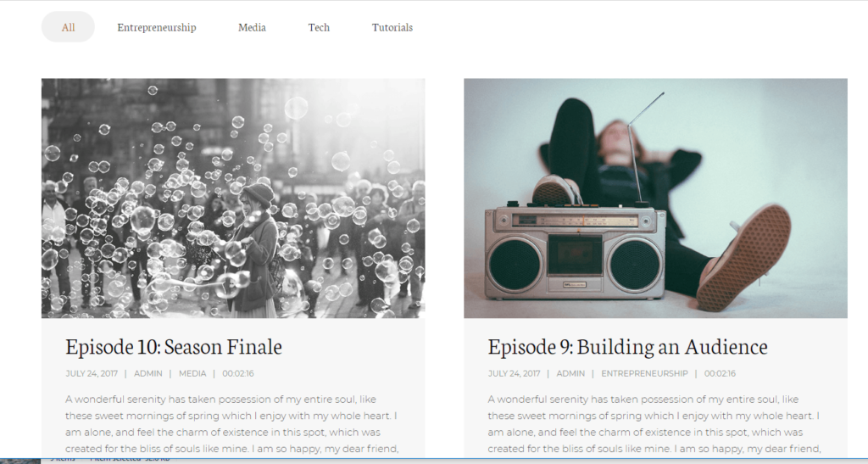Viewport: 868px width, 464px height.
Task: Filter posts by Entrepreneurship
Action: coord(157,27)
